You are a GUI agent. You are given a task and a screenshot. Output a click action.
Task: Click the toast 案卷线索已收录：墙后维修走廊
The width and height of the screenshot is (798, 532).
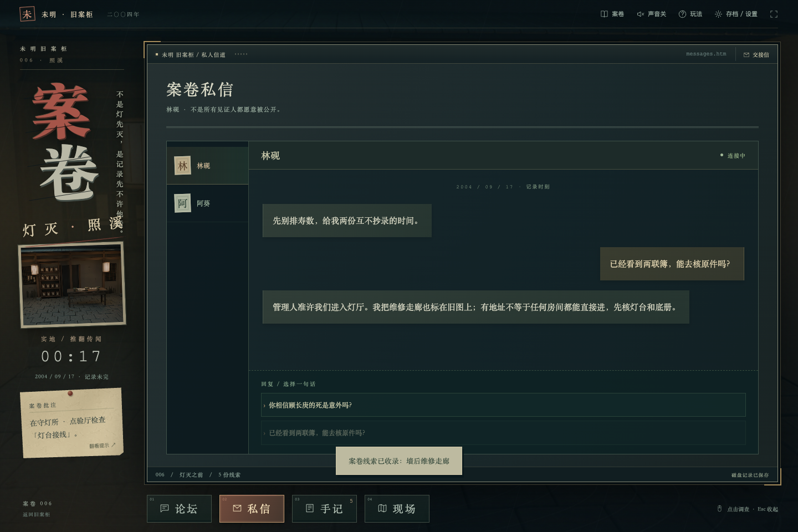pos(399,461)
